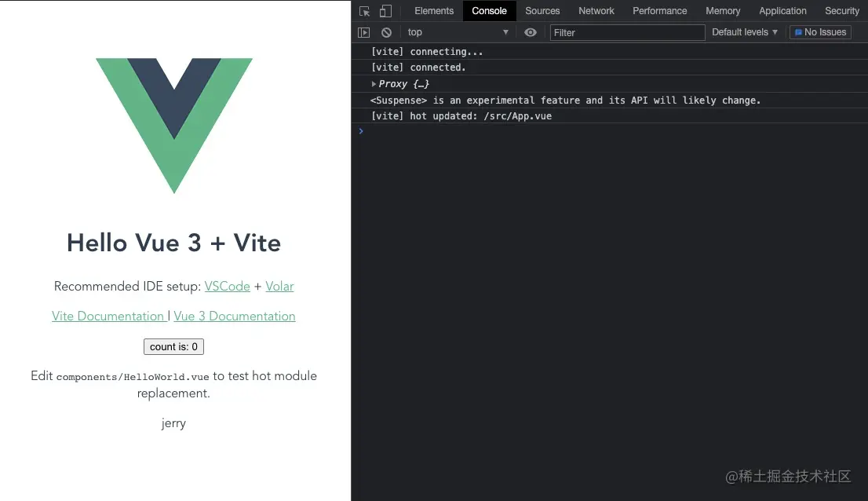The image size is (868, 501).
Task: Create a live expression with the eye icon
Action: click(531, 33)
